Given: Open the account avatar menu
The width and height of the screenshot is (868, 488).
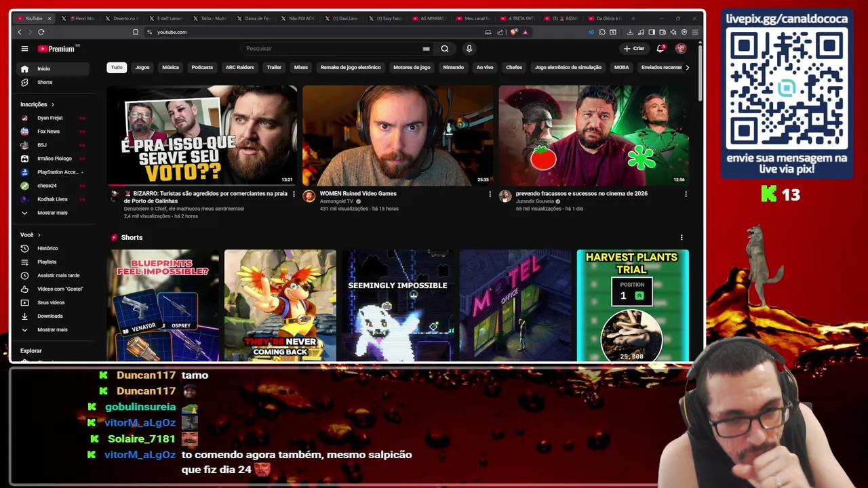Looking at the screenshot, I should click(x=681, y=49).
